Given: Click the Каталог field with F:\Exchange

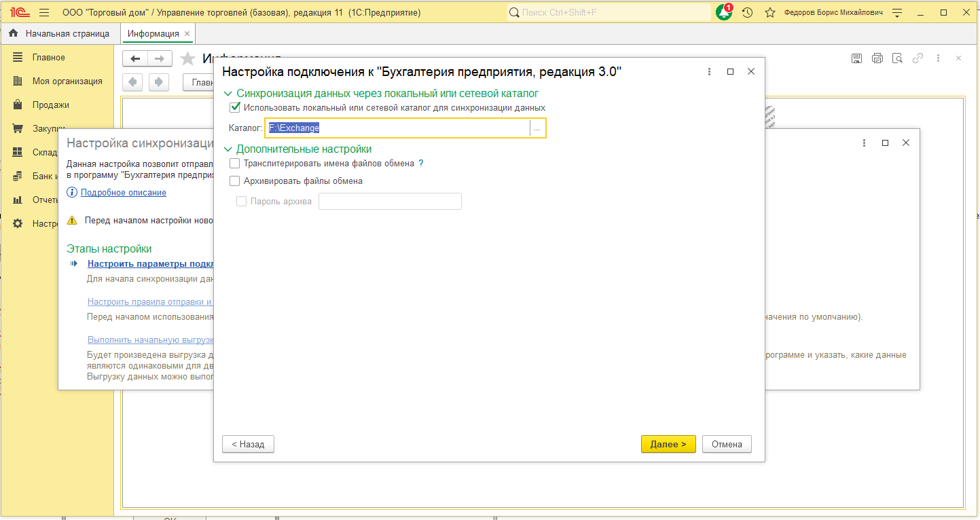Looking at the screenshot, I should [398, 128].
